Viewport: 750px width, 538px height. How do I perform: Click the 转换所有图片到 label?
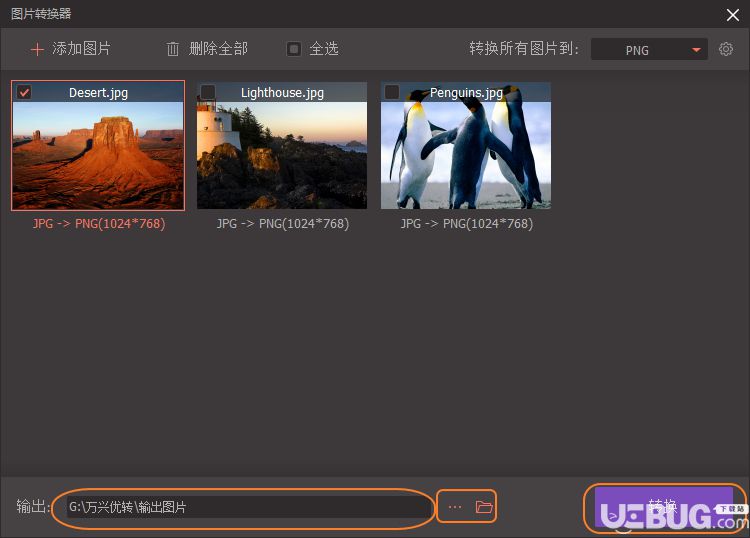point(524,49)
